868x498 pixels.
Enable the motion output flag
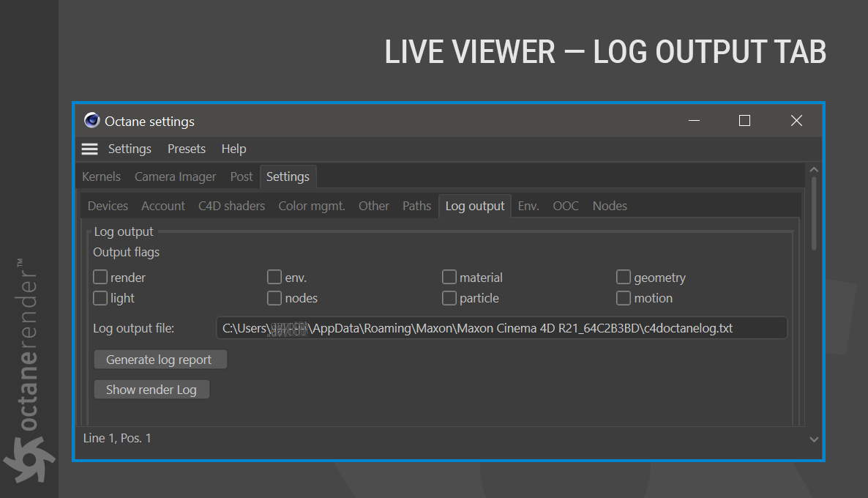pyautogui.click(x=624, y=298)
